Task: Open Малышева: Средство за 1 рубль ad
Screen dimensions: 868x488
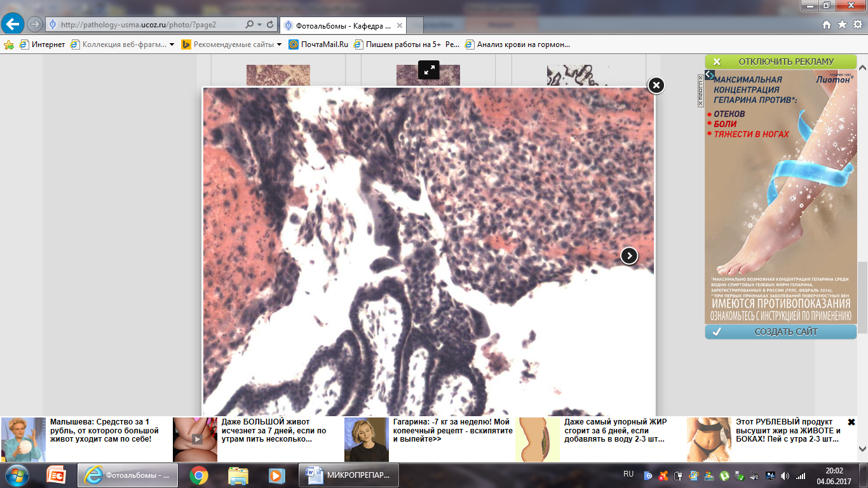Action: pyautogui.click(x=104, y=431)
